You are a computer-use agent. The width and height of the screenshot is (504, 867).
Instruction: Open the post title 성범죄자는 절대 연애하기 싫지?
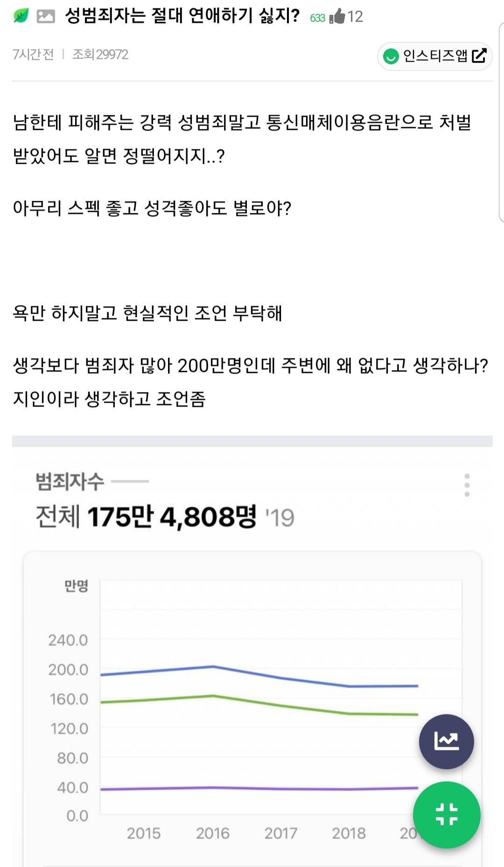(182, 16)
